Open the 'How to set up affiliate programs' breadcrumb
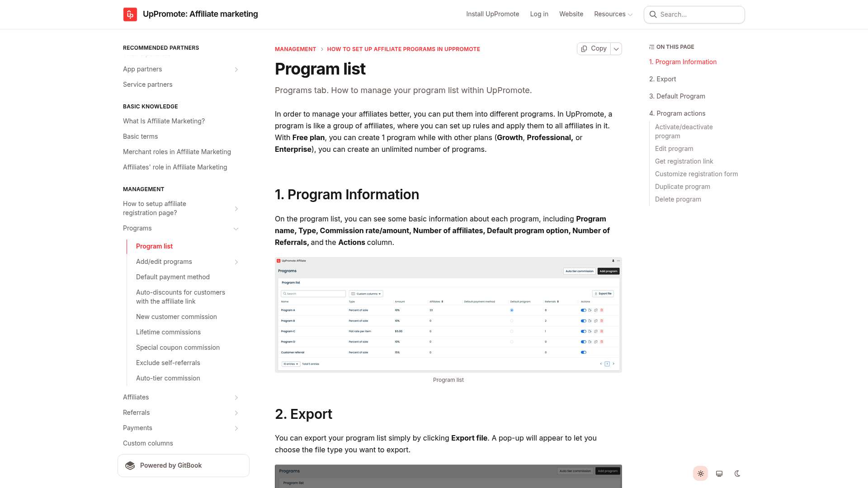The image size is (868, 488). click(403, 49)
